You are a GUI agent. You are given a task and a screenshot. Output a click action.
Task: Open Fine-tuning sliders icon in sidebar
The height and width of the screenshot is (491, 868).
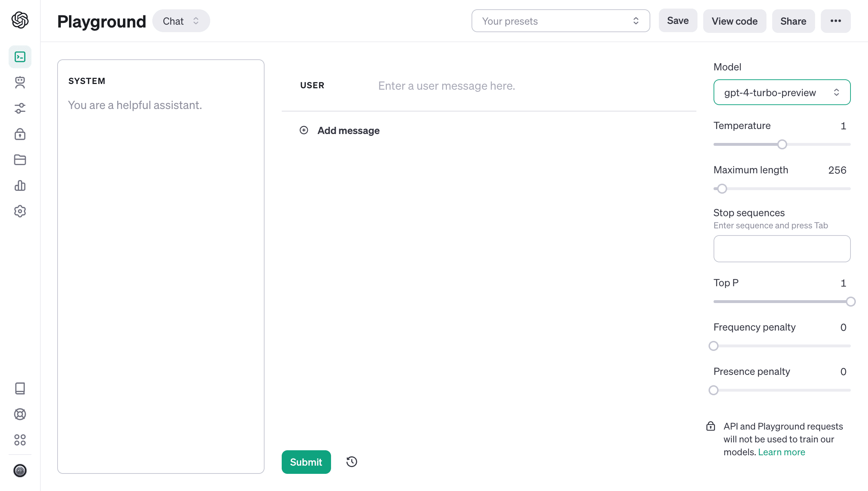pos(20,108)
